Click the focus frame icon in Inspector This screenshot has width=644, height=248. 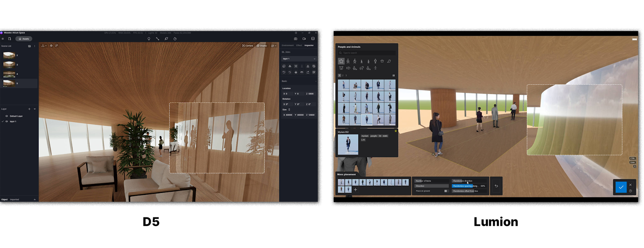coord(296,66)
